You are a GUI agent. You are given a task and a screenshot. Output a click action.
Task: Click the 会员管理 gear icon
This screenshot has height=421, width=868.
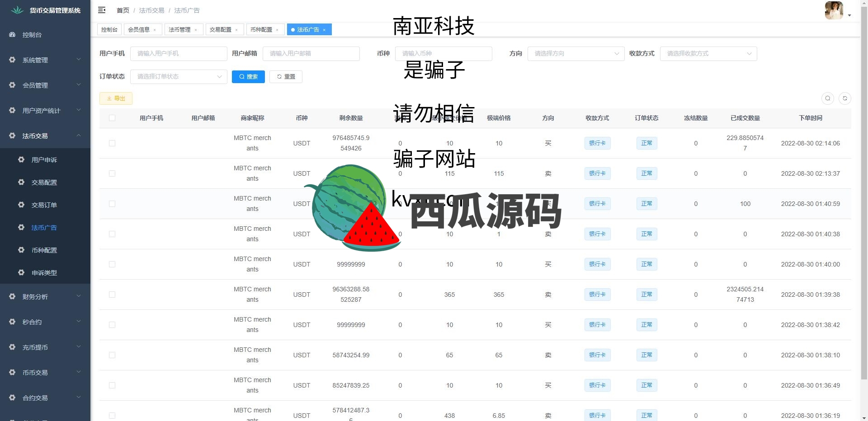tap(13, 85)
